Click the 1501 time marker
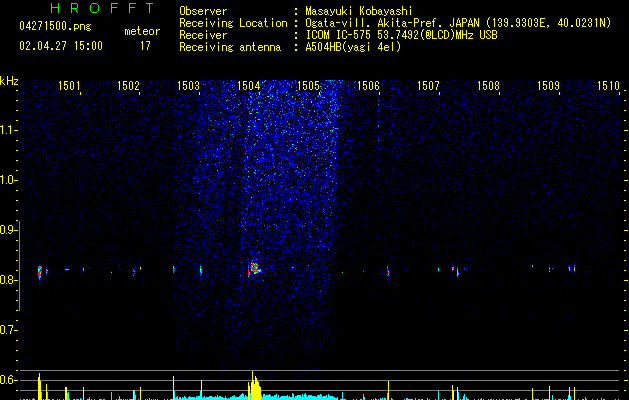Image resolution: width=629 pixels, height=400 pixels. click(69, 86)
